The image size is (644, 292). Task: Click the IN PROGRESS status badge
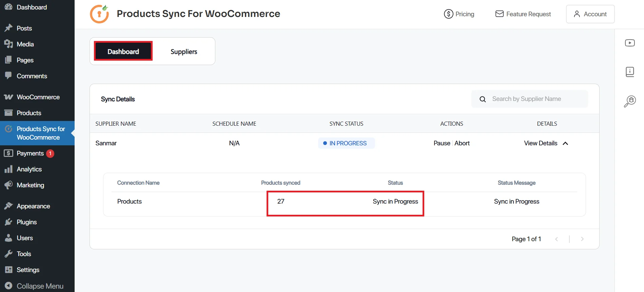click(346, 143)
